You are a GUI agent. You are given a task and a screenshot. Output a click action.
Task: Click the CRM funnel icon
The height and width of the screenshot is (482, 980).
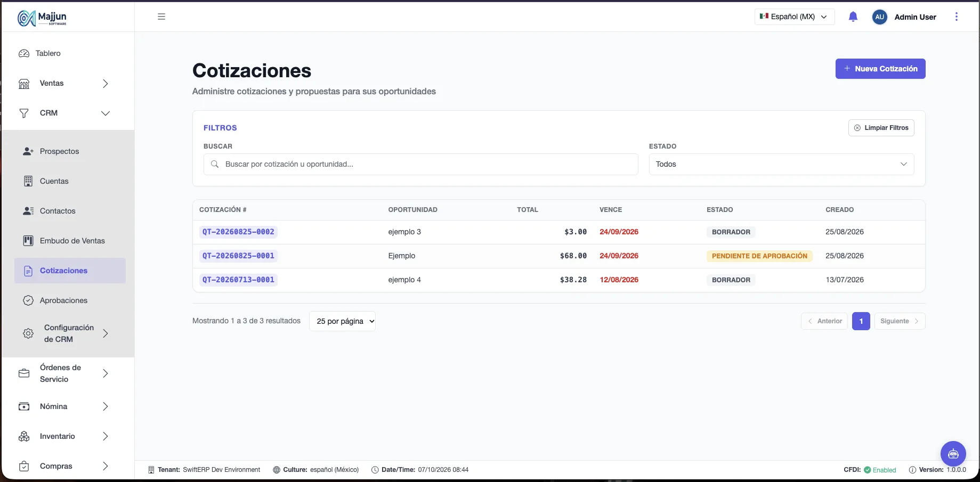[x=24, y=113]
